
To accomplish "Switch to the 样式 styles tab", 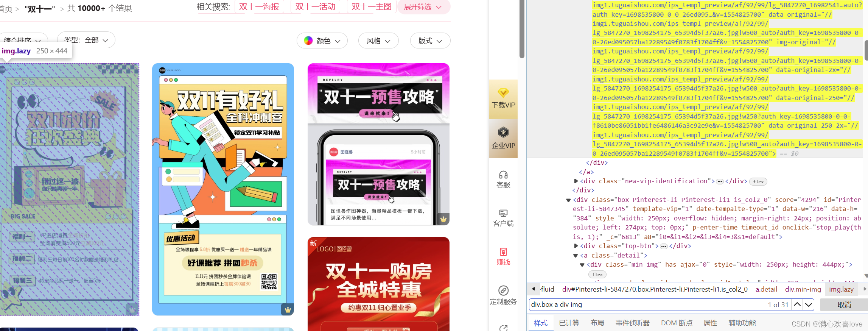I will pos(541,323).
